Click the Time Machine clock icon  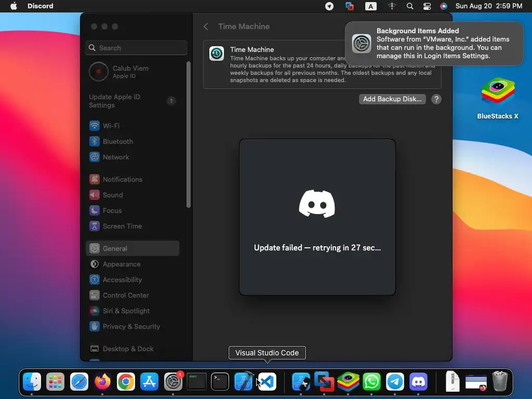pyautogui.click(x=217, y=54)
